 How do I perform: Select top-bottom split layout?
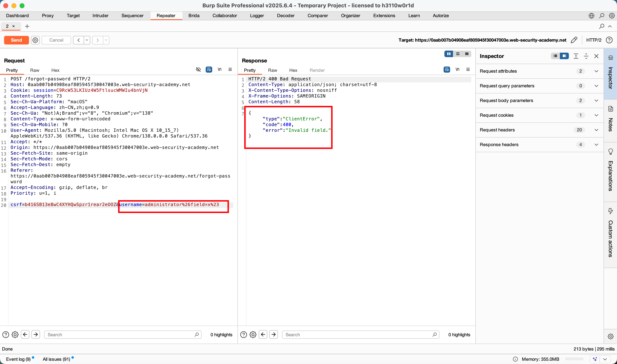point(458,54)
